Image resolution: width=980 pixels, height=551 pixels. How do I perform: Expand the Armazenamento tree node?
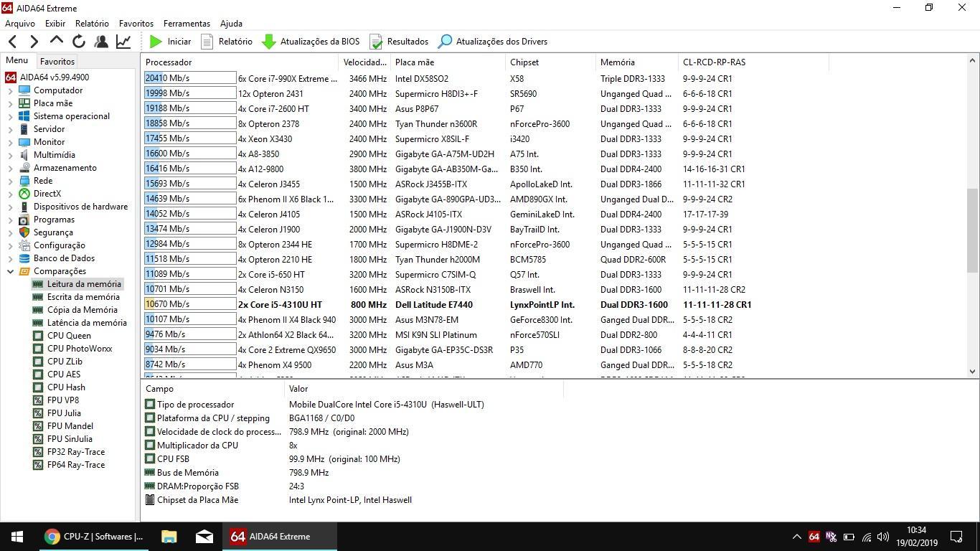(x=10, y=168)
